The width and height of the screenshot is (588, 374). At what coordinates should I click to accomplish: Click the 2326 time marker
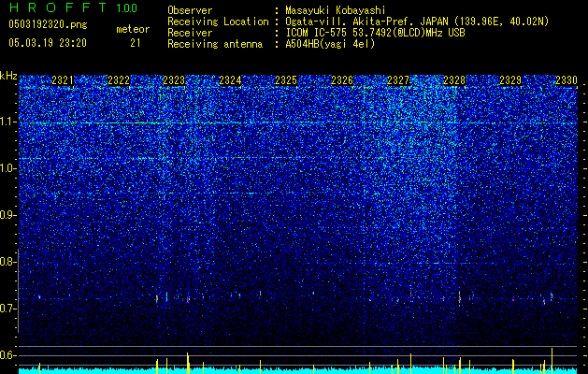pos(342,80)
